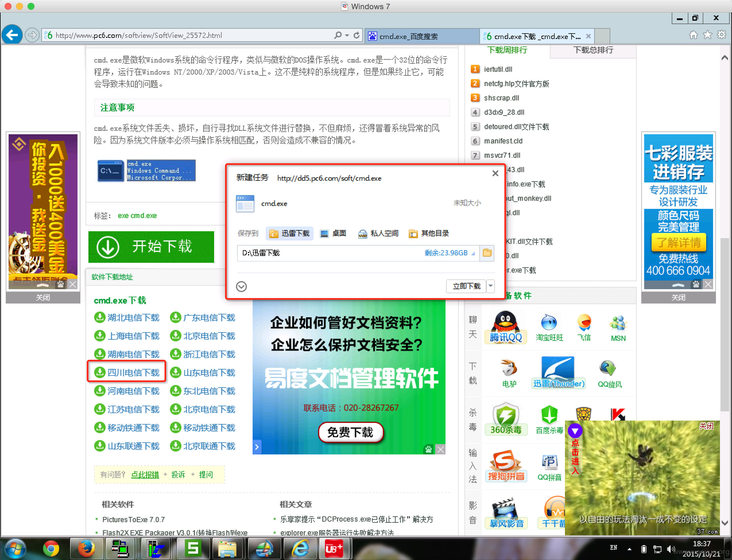Viewport: 732px width, 560px height.
Task: Click the browser back arrow button
Action: pyautogui.click(x=12, y=35)
